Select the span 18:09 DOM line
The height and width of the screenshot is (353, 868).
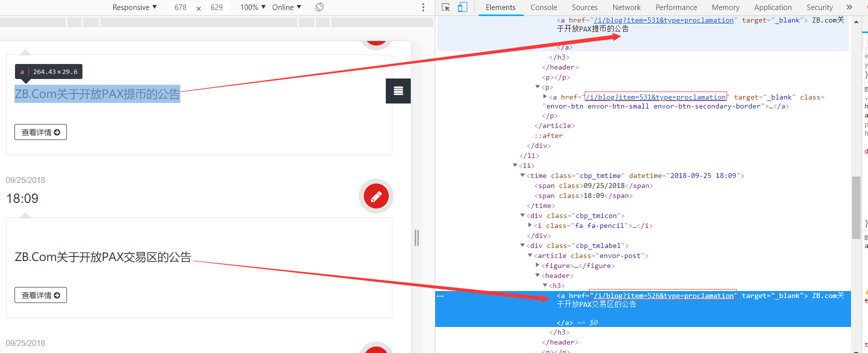[x=583, y=195]
